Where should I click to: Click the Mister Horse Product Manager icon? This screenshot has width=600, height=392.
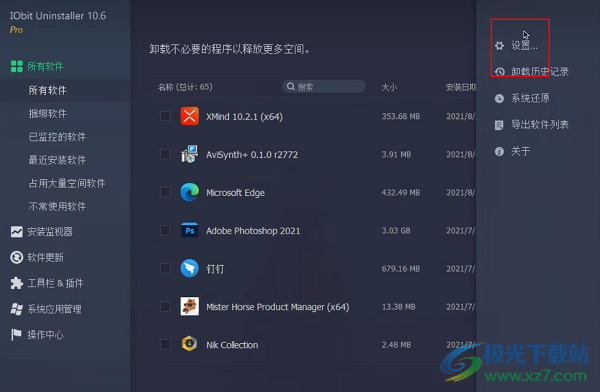(x=189, y=306)
